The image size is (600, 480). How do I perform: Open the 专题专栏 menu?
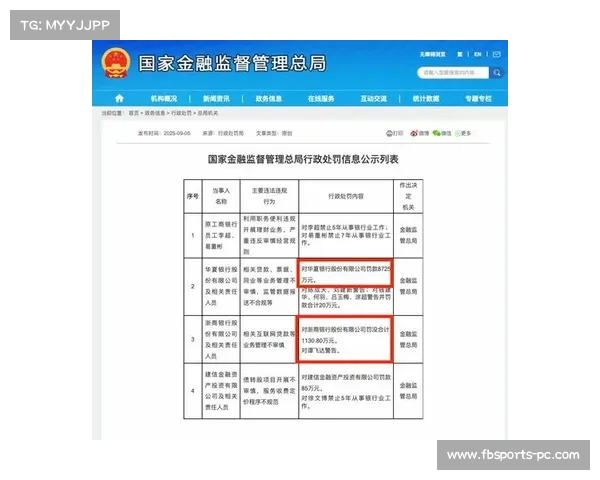(478, 99)
